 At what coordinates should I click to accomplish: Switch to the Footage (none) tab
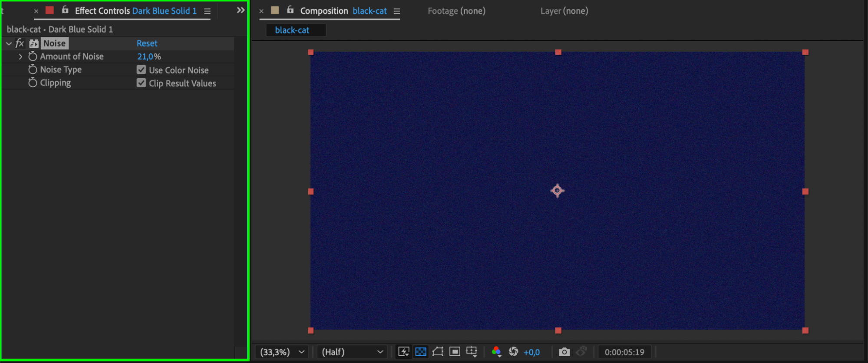[456, 11]
